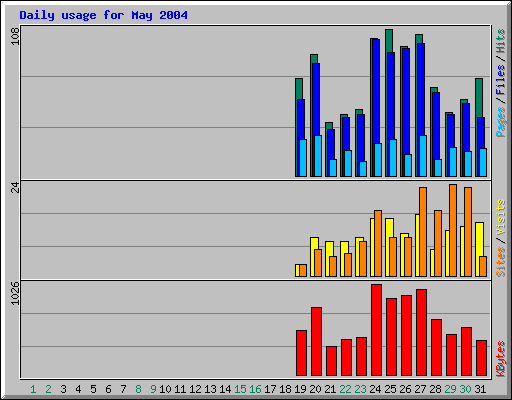The image size is (512, 400).
Task: Click day 4 on the x-axis
Action: tap(78, 389)
